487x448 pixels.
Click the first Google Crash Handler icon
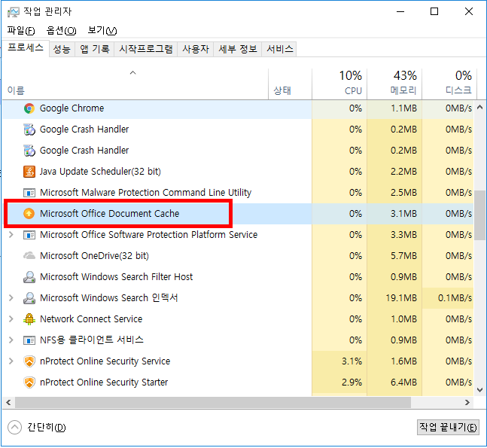[29, 130]
